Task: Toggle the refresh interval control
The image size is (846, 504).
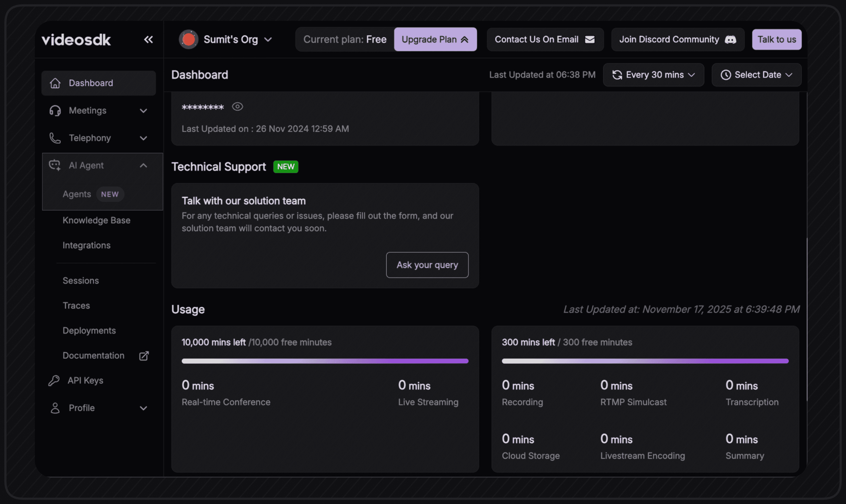Action: [x=653, y=75]
